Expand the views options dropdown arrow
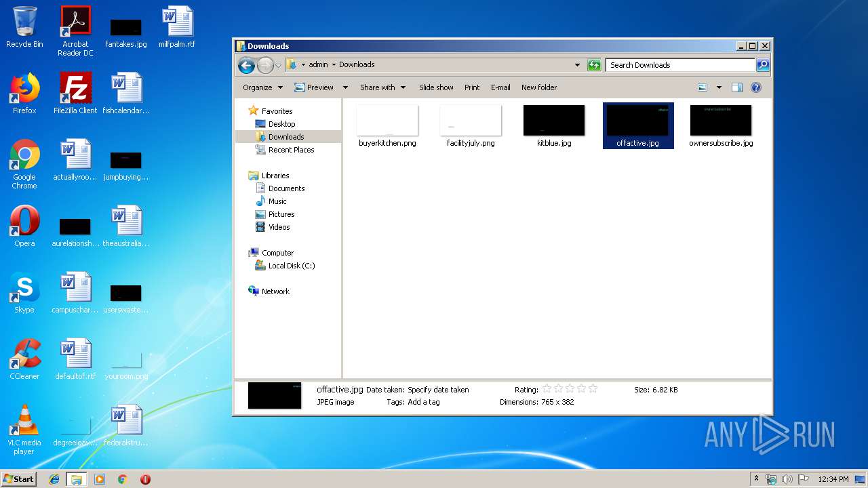Screen dimensions: 868x488 [719, 87]
